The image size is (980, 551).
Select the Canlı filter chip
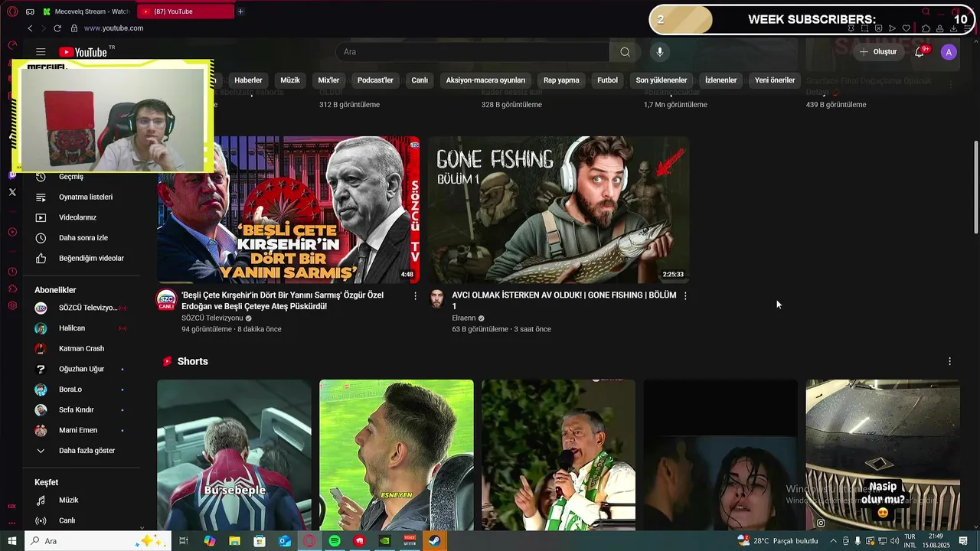(x=420, y=80)
